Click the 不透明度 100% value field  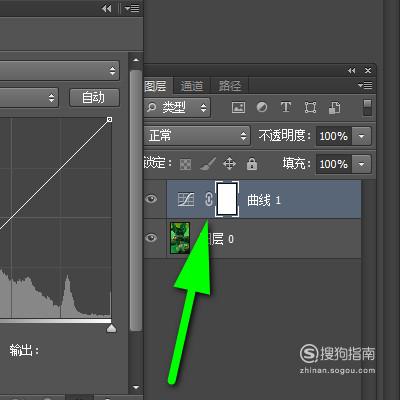[333, 136]
